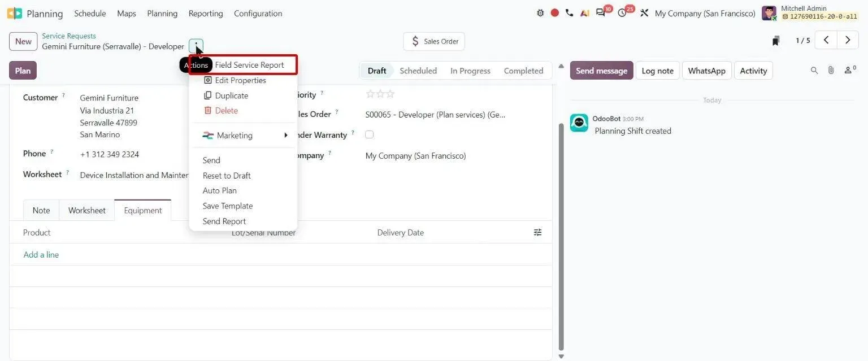Click the Company field value

(x=416, y=155)
